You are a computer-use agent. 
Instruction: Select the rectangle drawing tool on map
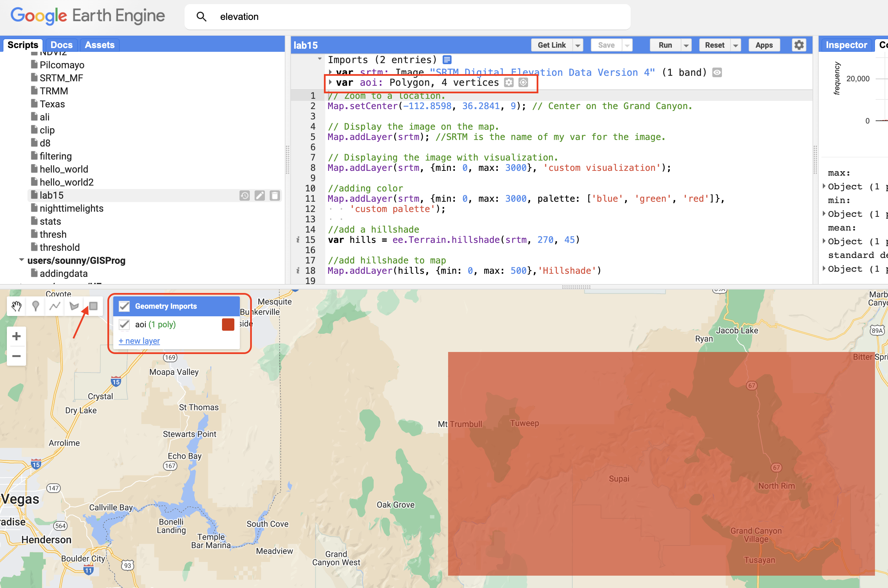click(x=93, y=306)
